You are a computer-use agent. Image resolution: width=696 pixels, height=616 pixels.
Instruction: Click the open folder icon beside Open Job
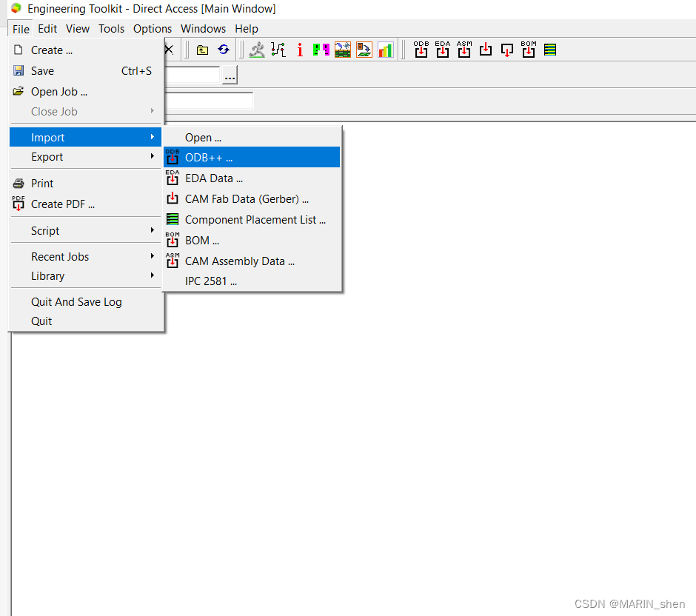tap(19, 91)
